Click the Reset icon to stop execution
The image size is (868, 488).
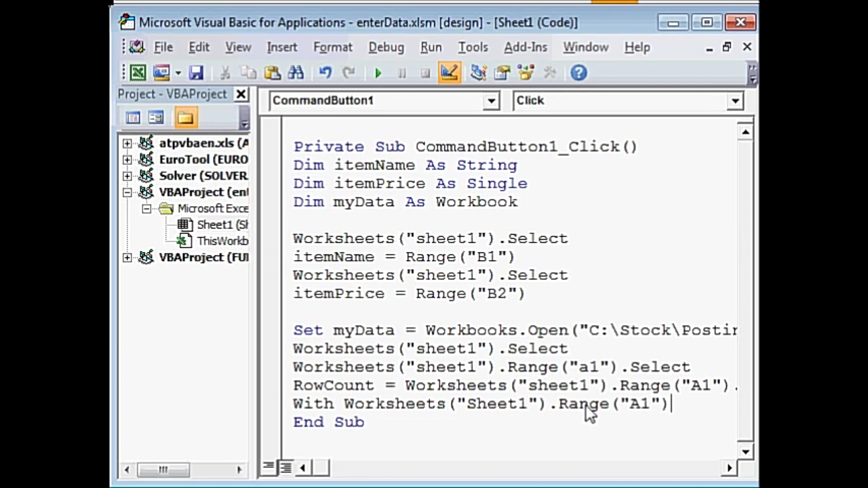pos(425,73)
